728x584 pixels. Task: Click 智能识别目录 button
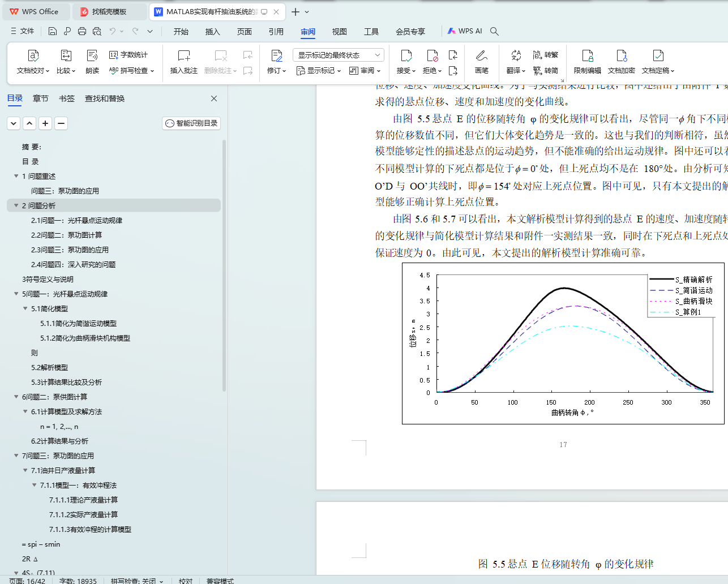pos(191,123)
